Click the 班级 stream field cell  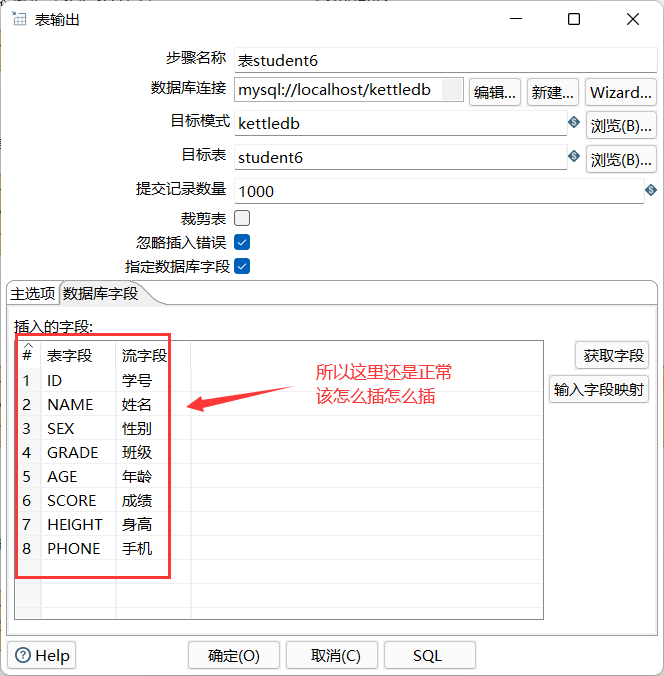[153, 452]
